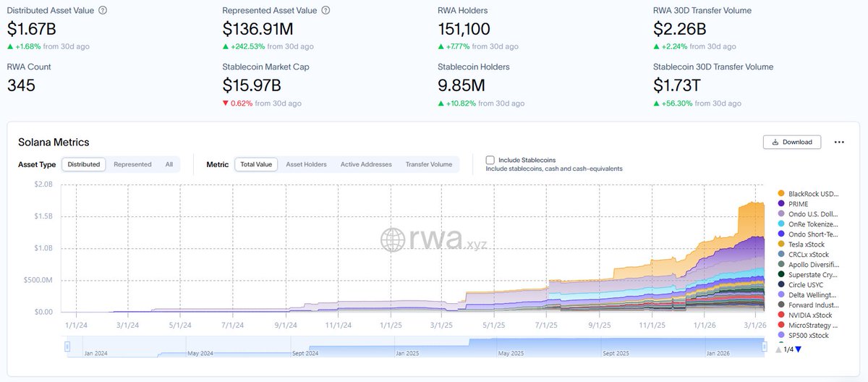Click the legend previous page up arrow
The image size is (868, 382).
point(778,349)
